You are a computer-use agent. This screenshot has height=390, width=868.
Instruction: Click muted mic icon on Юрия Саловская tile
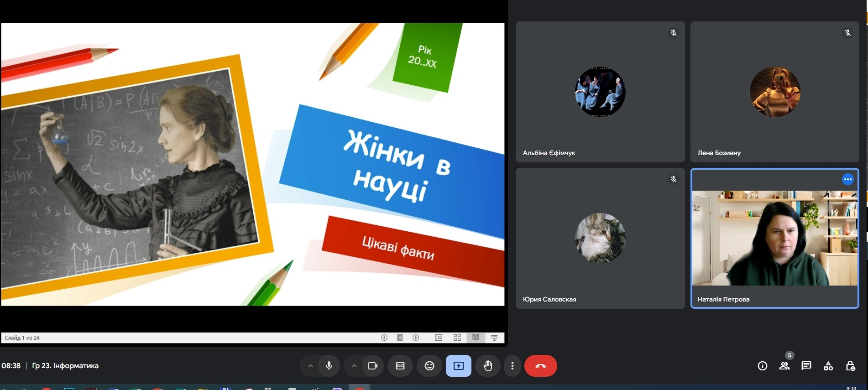pyautogui.click(x=674, y=179)
